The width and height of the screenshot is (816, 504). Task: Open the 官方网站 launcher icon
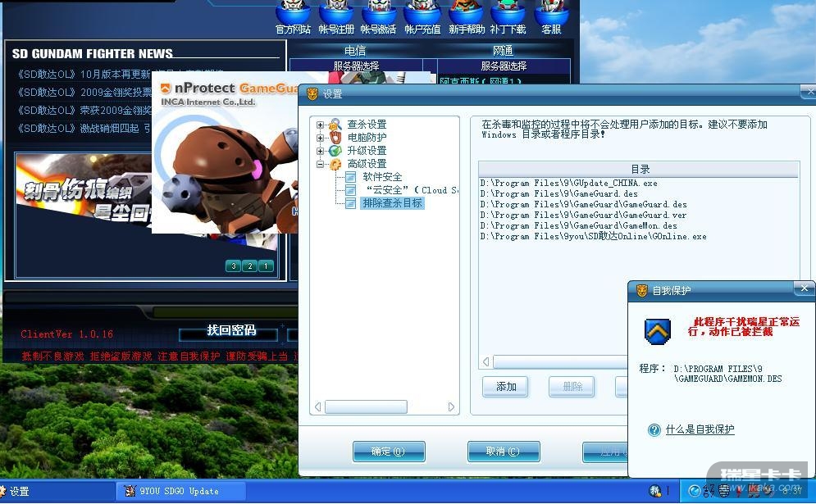pyautogui.click(x=293, y=18)
